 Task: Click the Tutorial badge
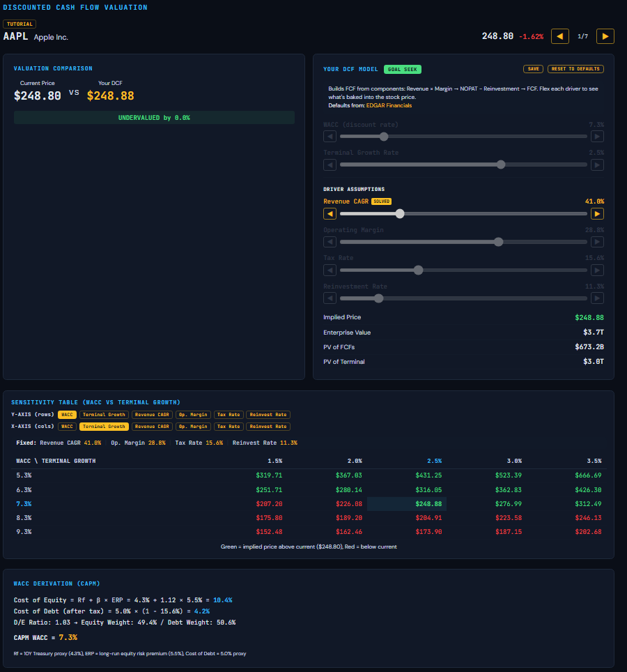click(20, 24)
